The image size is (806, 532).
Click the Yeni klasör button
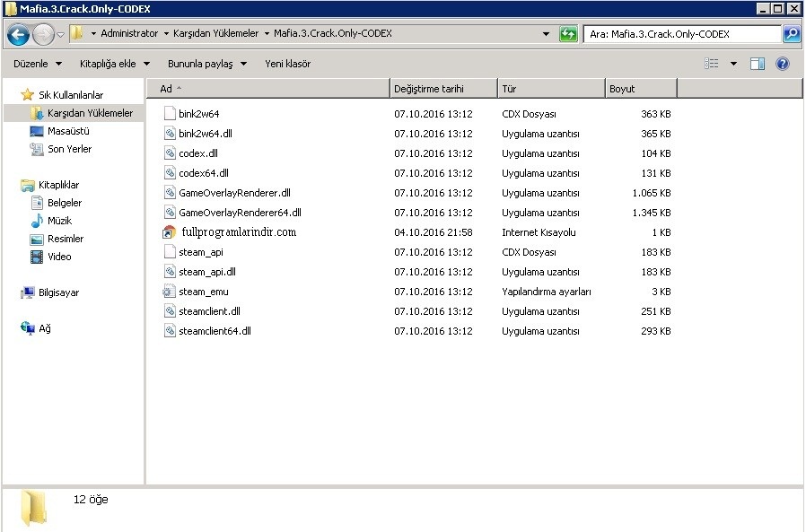click(287, 64)
